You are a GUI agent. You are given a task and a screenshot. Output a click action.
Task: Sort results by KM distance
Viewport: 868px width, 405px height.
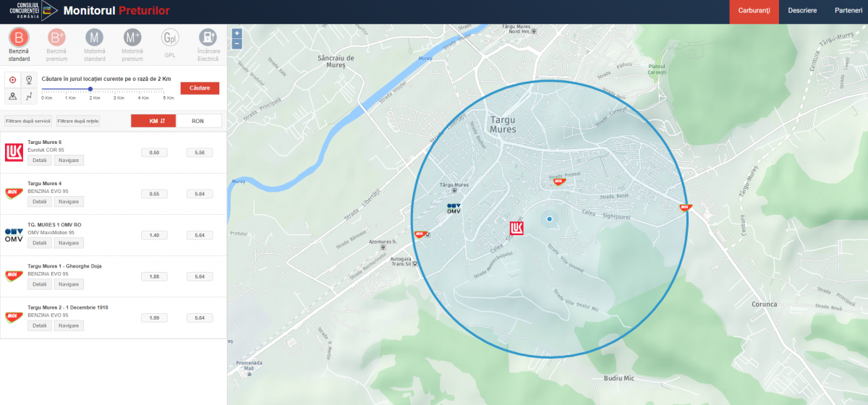153,121
